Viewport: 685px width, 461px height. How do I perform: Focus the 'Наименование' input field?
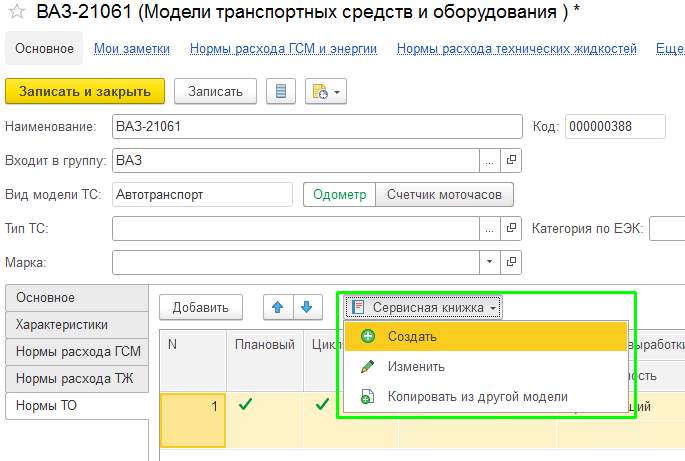click(x=317, y=127)
